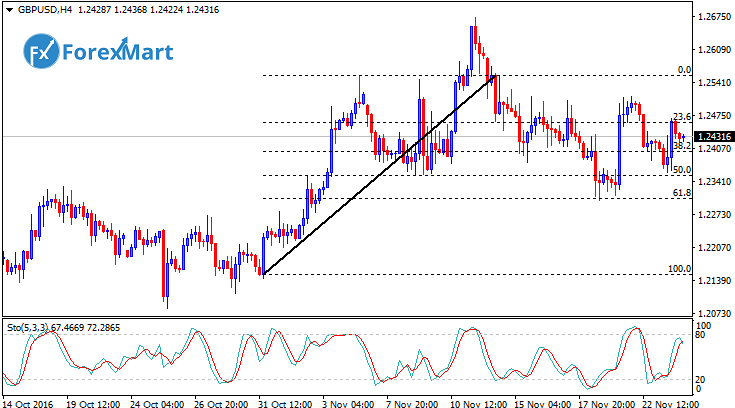Click the small triangle beside GBPUSD,H4
This screenshot has width=735, height=408.
pos(7,9)
